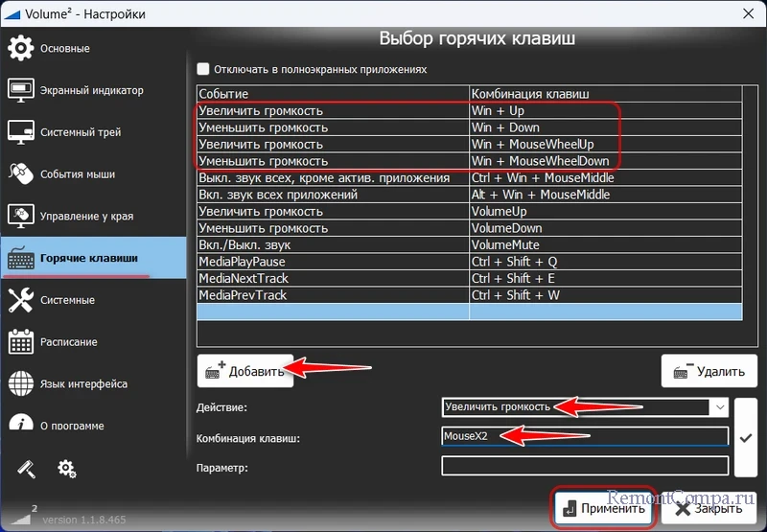Click the globe icon for Язык интерфейса
767x532 pixels.
20,383
